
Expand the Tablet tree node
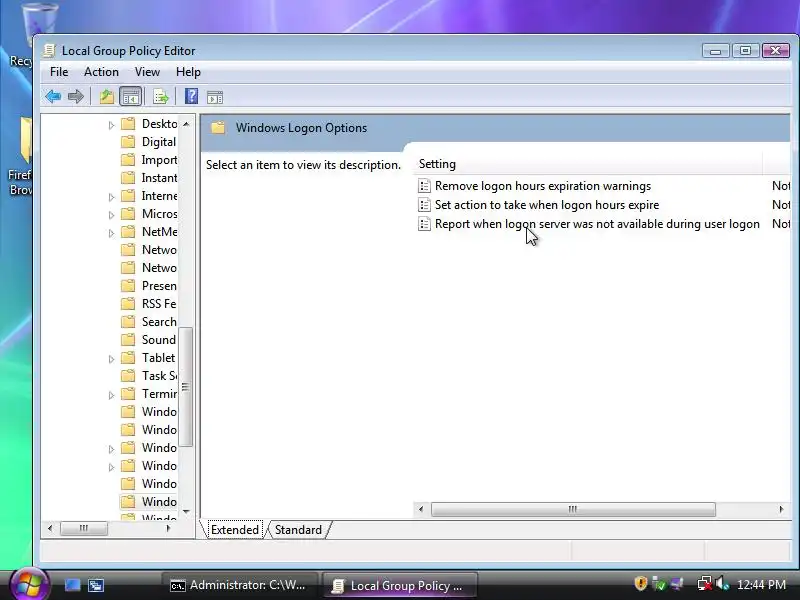coord(111,359)
